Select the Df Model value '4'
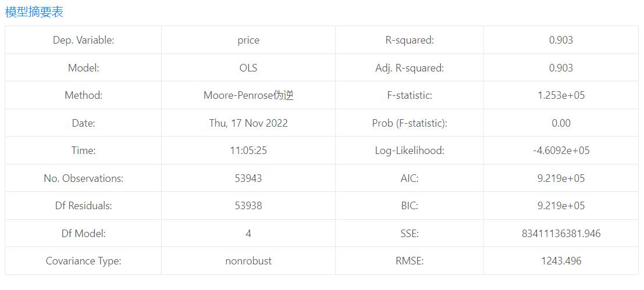 click(248, 234)
